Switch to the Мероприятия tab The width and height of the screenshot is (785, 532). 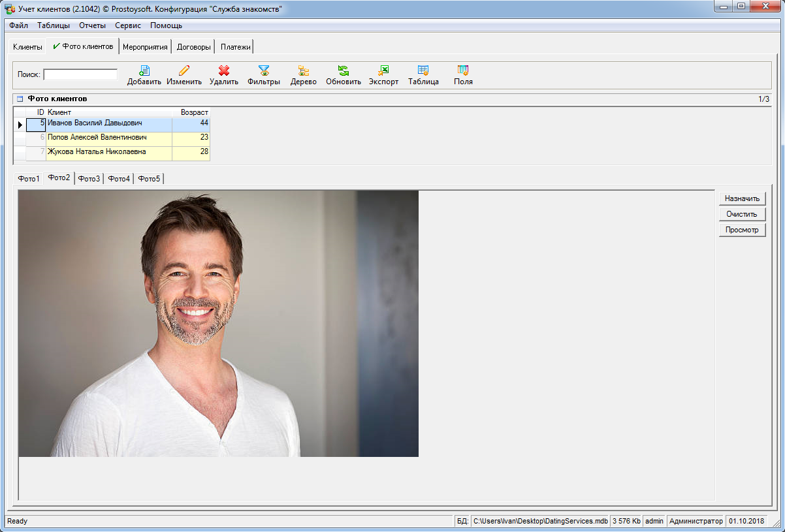point(145,47)
